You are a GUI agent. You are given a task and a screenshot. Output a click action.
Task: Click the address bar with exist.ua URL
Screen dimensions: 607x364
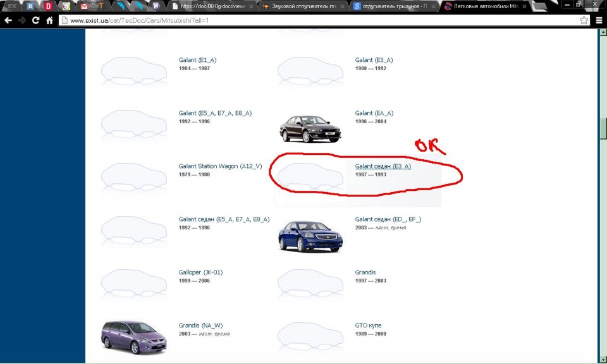pyautogui.click(x=324, y=20)
